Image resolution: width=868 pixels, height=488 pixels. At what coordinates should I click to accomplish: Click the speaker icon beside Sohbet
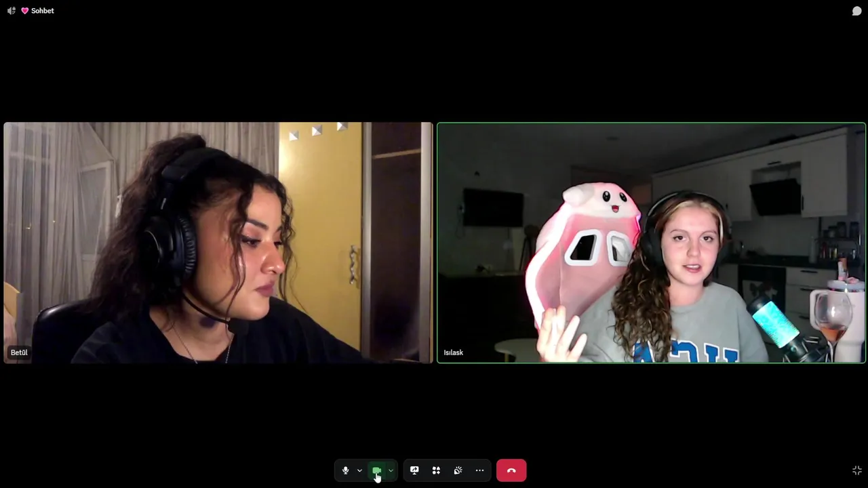coord(12,11)
